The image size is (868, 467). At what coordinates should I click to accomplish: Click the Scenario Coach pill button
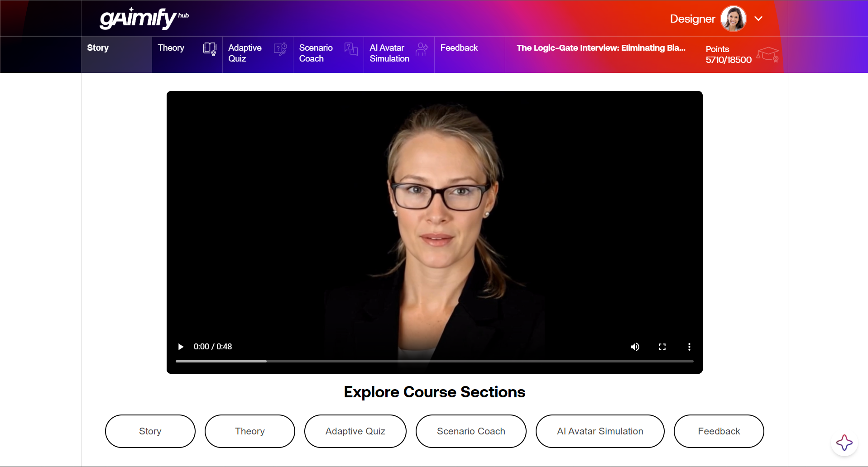click(x=471, y=431)
